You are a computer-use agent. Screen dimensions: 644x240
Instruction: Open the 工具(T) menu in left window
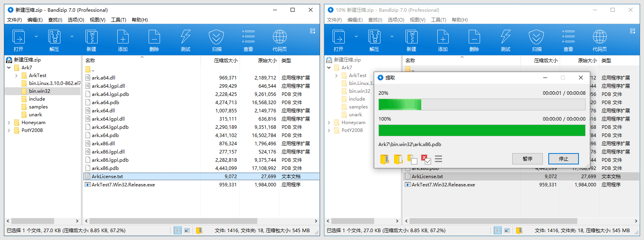[x=118, y=20]
